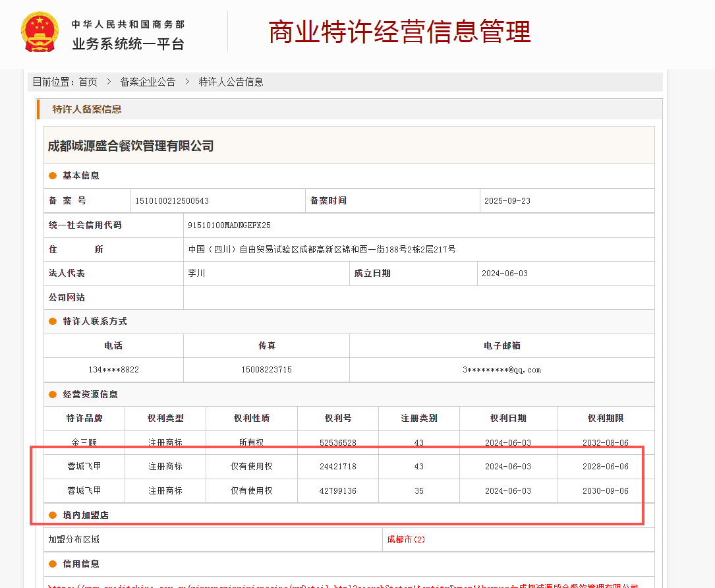Select 蓉城飞甲 brand in row 24421718

[x=84, y=466]
